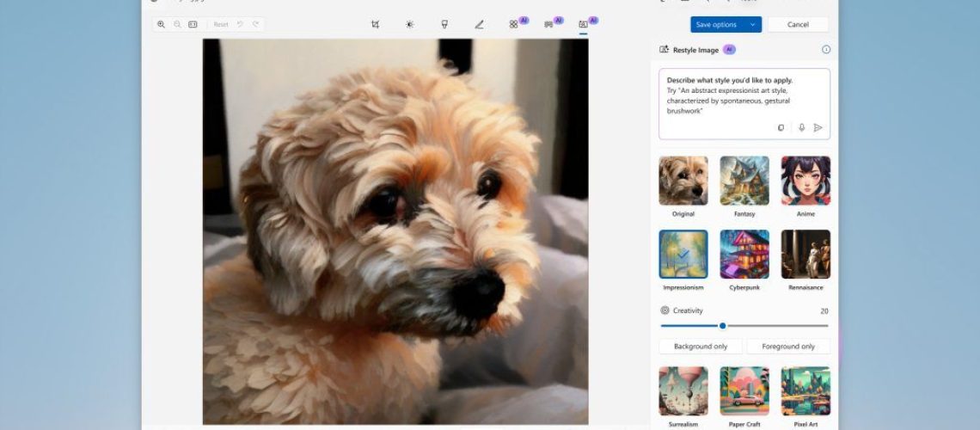980x430 pixels.
Task: Apply the Fantasy style thumbnail
Action: coord(744,181)
